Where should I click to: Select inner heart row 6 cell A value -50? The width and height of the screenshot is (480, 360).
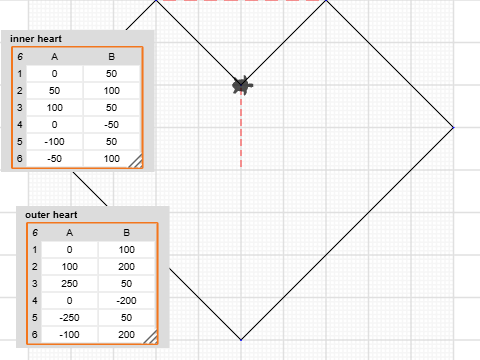55,159
